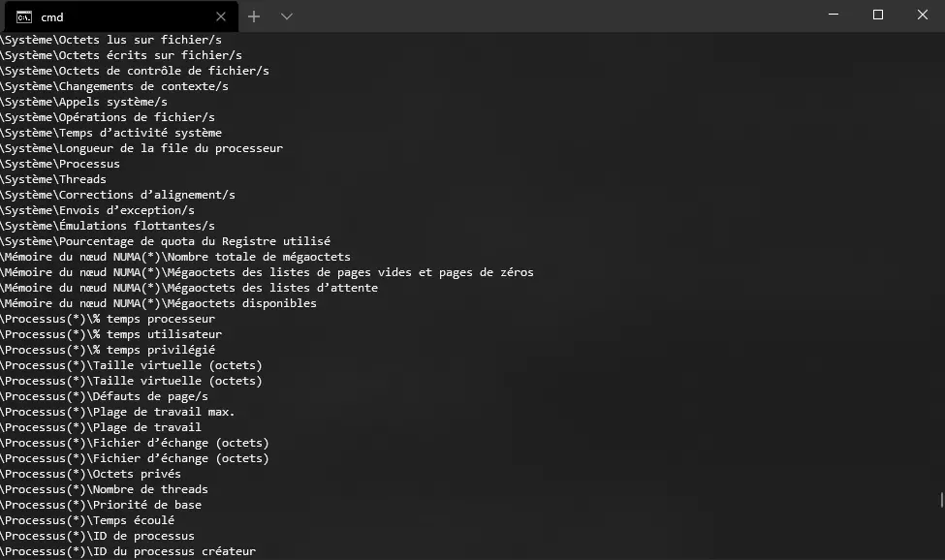The width and height of the screenshot is (945, 560).
Task: Click the line \Système\Threads
Action: coord(53,179)
